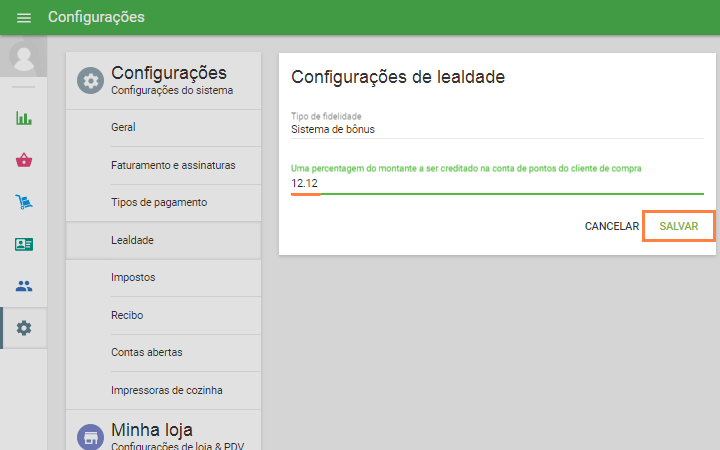
Task: Open the Recibo settings section
Action: click(x=164, y=315)
